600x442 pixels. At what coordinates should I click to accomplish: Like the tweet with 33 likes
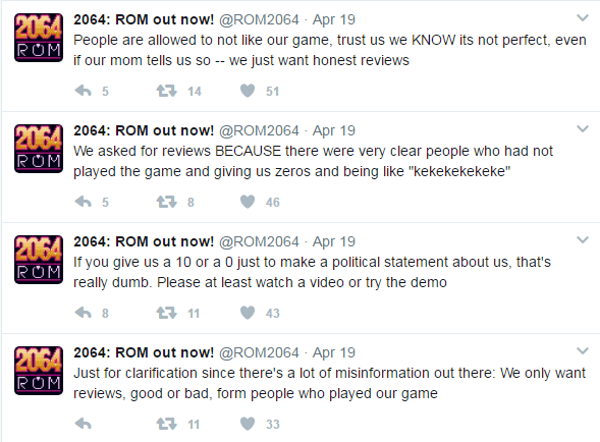[248, 424]
